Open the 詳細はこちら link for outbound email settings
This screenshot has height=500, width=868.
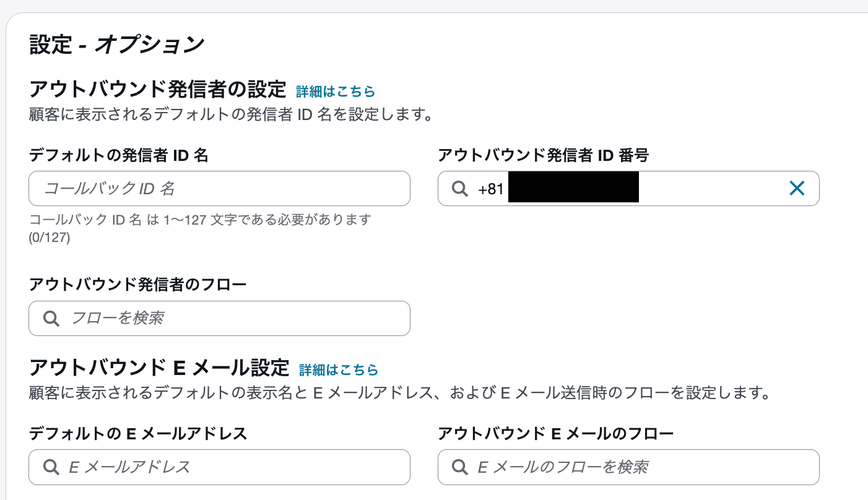pos(338,370)
